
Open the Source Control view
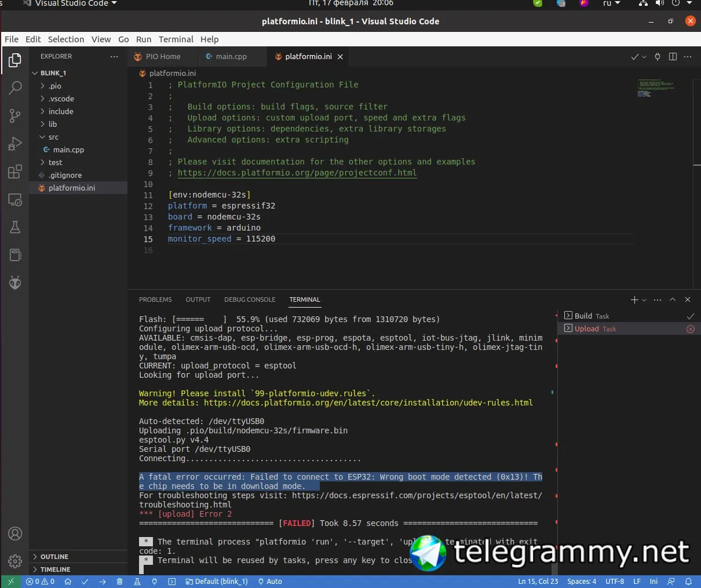click(15, 116)
